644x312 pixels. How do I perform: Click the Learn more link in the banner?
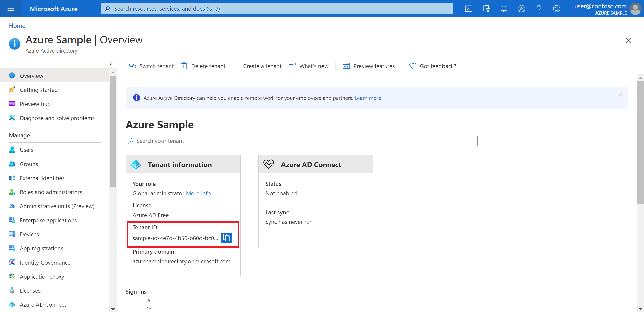coord(368,98)
